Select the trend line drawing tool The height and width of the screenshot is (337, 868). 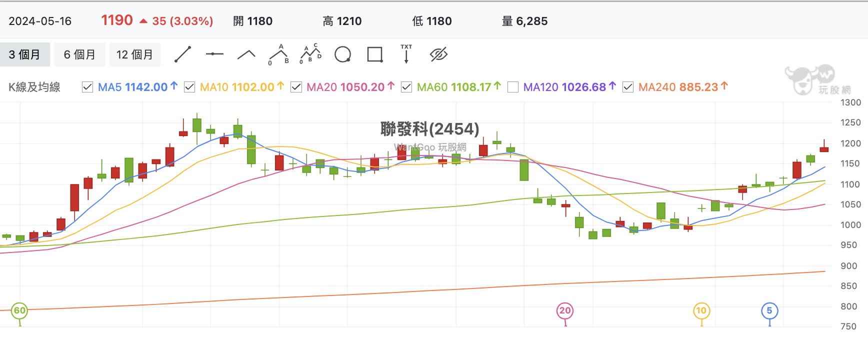point(183,54)
